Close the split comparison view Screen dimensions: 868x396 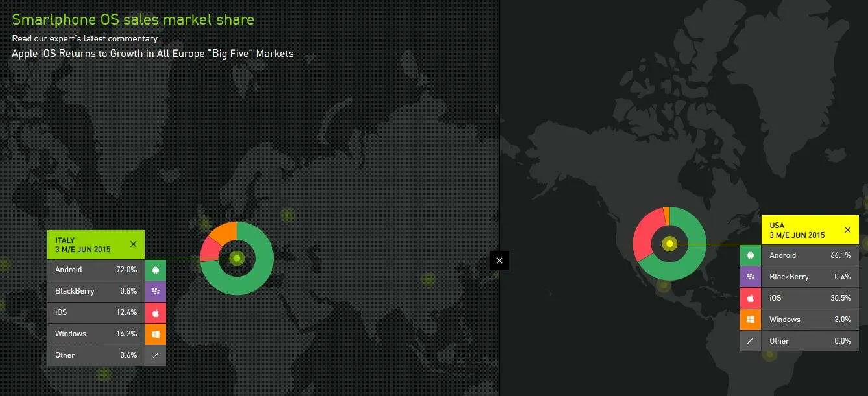coord(500,261)
